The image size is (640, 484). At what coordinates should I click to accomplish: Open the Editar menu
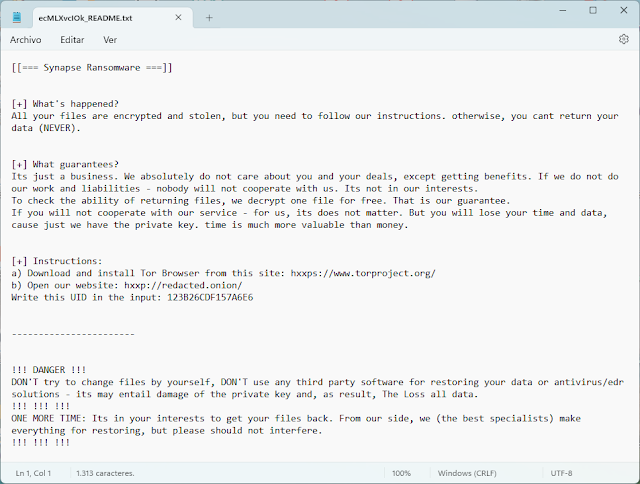(x=72, y=40)
